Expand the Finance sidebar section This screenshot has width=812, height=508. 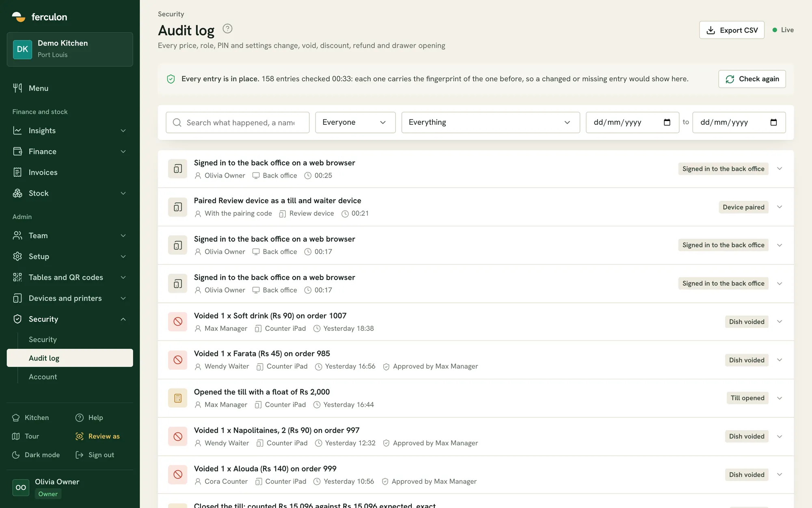click(x=70, y=152)
